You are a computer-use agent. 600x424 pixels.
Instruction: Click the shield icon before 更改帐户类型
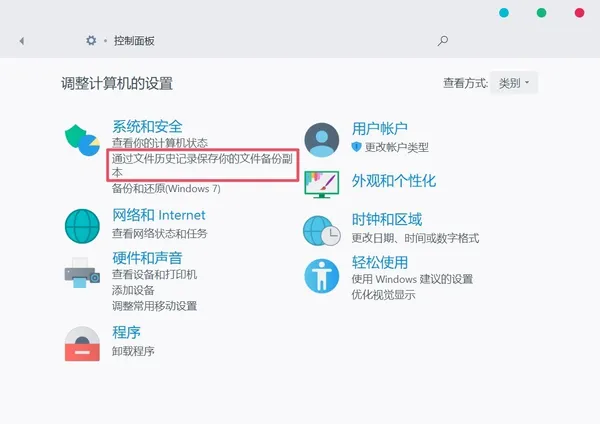(x=356, y=147)
